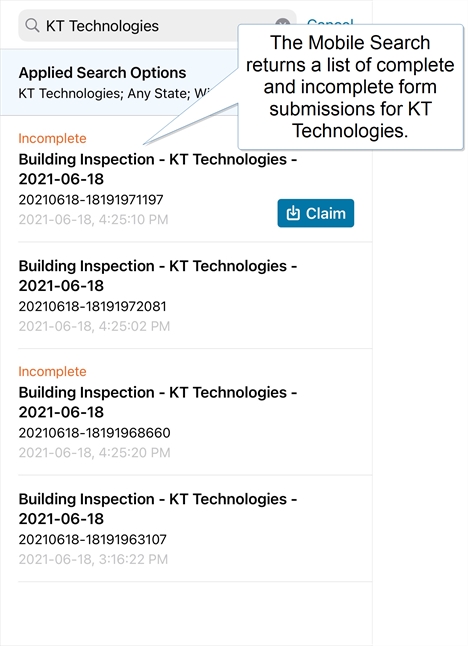Click the download icon inside Claim button

(x=293, y=213)
